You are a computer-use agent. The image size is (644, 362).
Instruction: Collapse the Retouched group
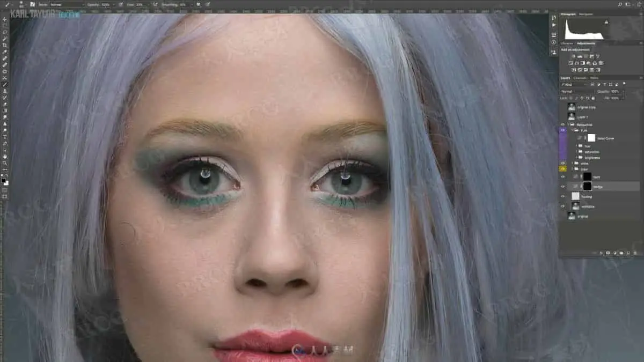[x=568, y=124]
